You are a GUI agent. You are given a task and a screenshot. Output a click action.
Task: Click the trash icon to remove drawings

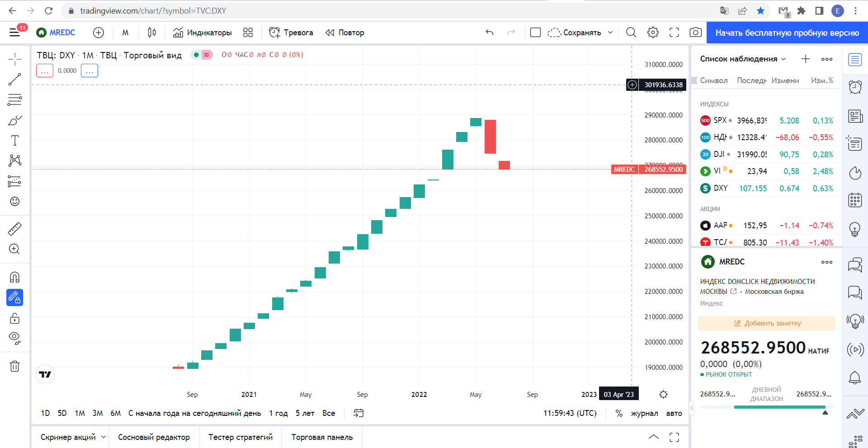point(15,366)
